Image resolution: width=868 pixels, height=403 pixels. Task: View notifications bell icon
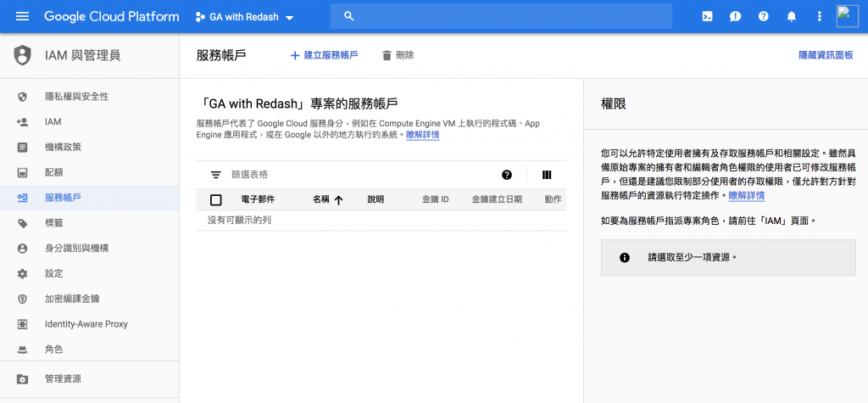792,16
